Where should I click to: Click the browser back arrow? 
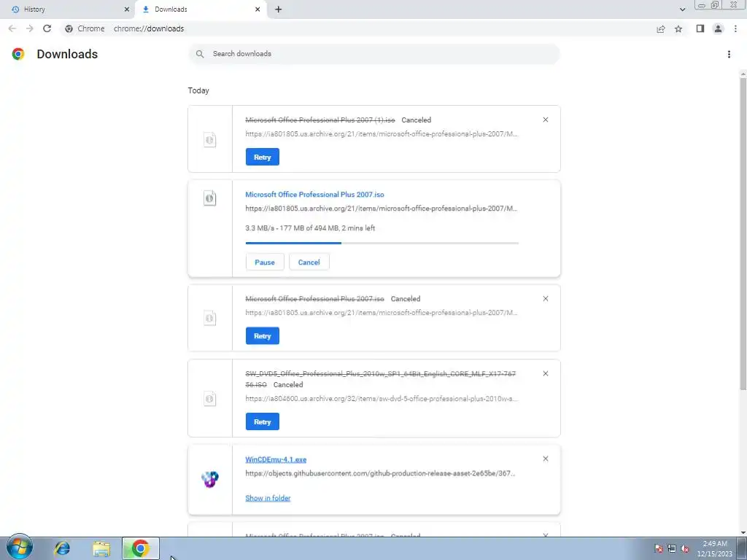point(12,28)
